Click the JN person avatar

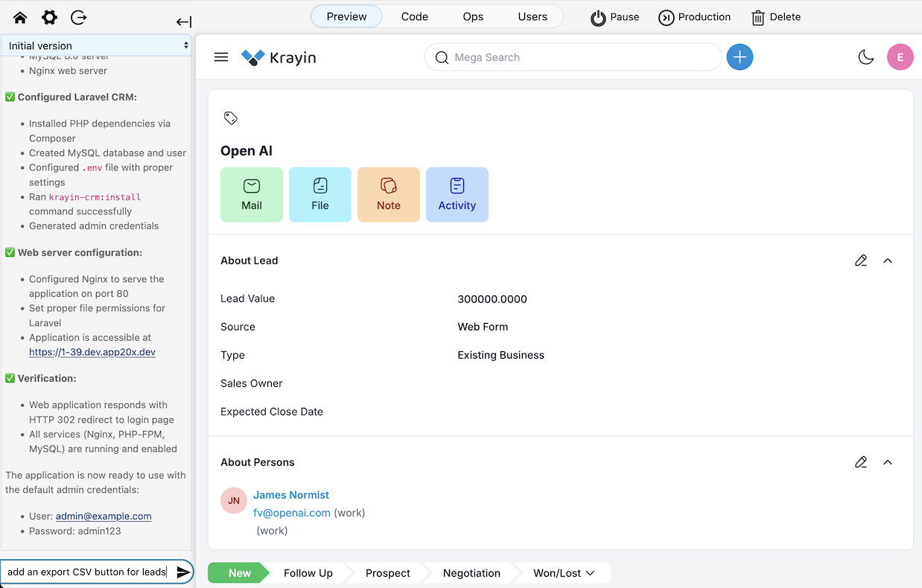pyautogui.click(x=234, y=501)
